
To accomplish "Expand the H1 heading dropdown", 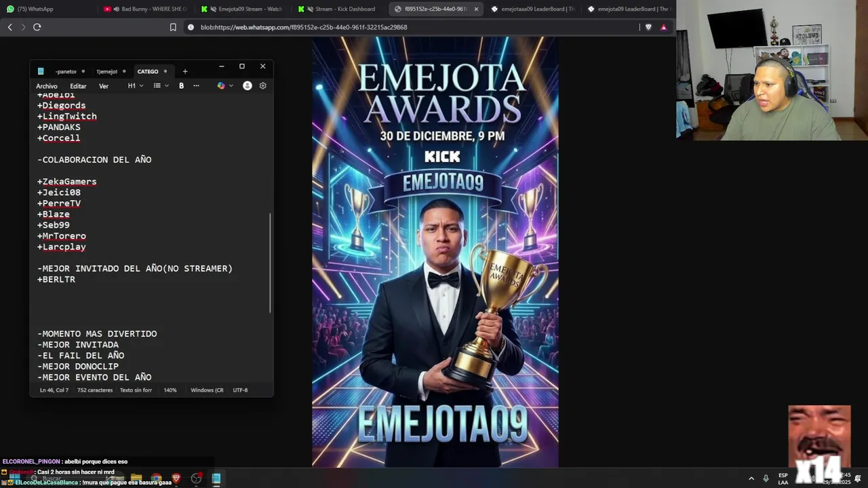I will pos(136,86).
